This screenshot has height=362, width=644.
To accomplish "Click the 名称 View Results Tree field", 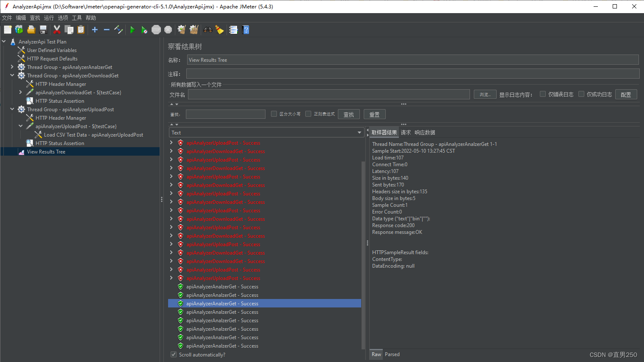I will tap(413, 60).
